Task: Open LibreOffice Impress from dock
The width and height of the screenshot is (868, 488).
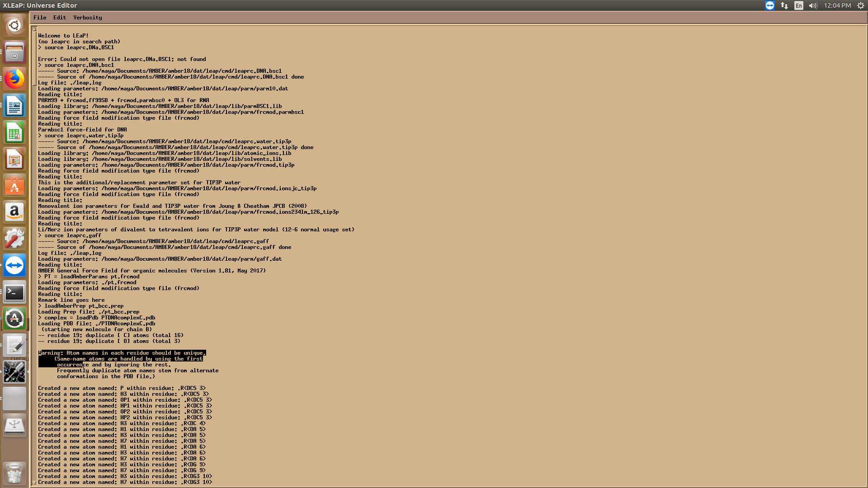Action: coord(14,160)
